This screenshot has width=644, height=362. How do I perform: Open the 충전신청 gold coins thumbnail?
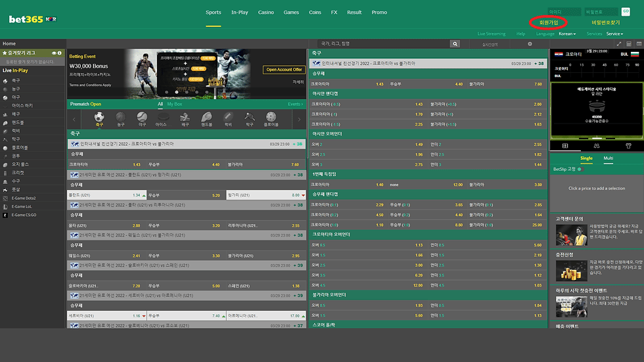pos(571,271)
